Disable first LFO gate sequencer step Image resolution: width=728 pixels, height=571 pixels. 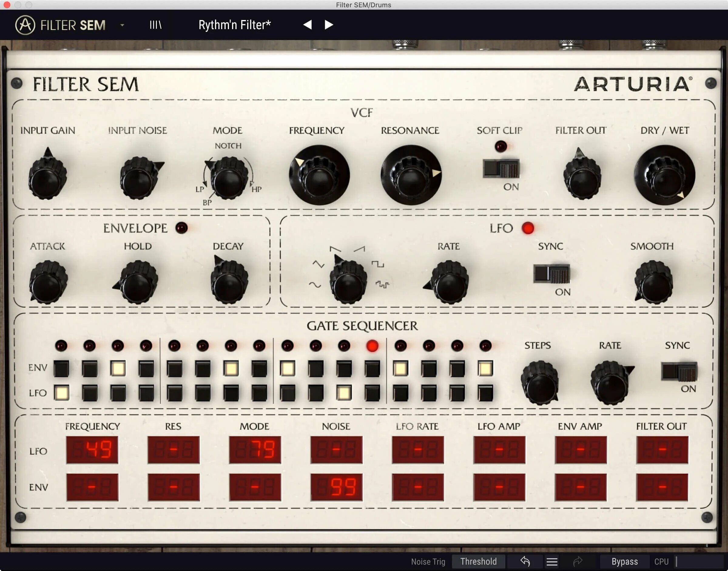click(62, 393)
